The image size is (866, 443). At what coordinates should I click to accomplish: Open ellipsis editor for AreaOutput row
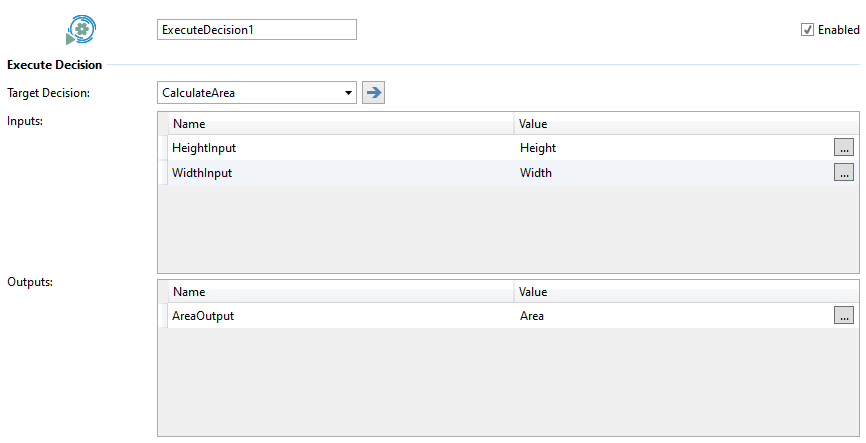[844, 316]
